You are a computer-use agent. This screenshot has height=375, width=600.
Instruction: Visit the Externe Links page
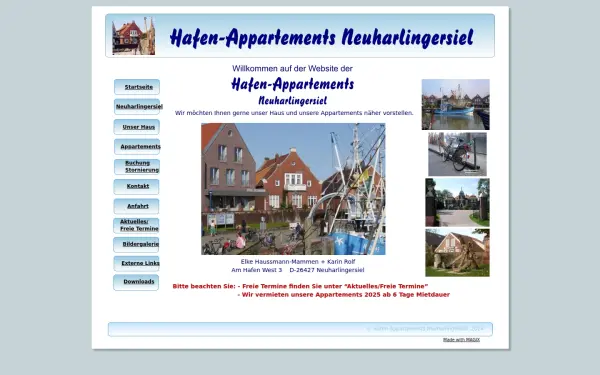pyautogui.click(x=136, y=263)
